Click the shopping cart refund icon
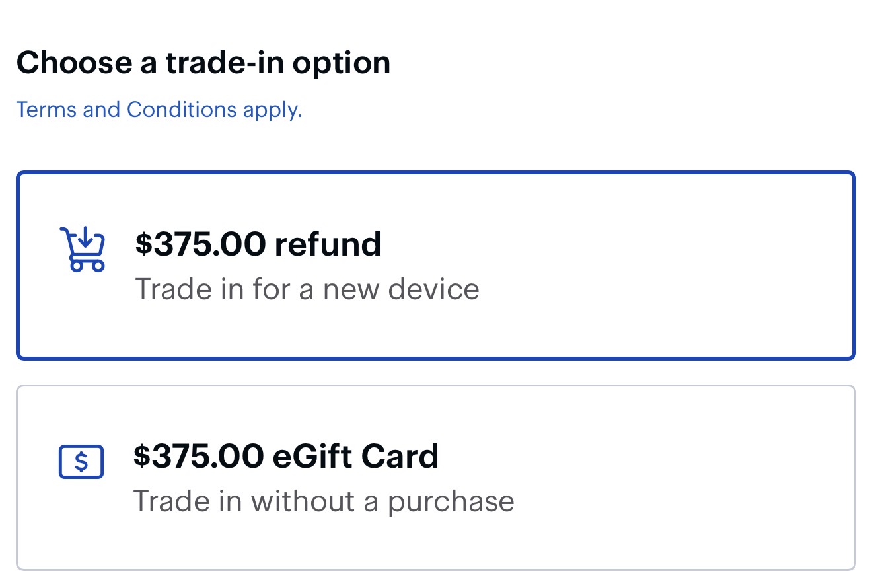Screen dimensions: 872x588 tap(82, 249)
